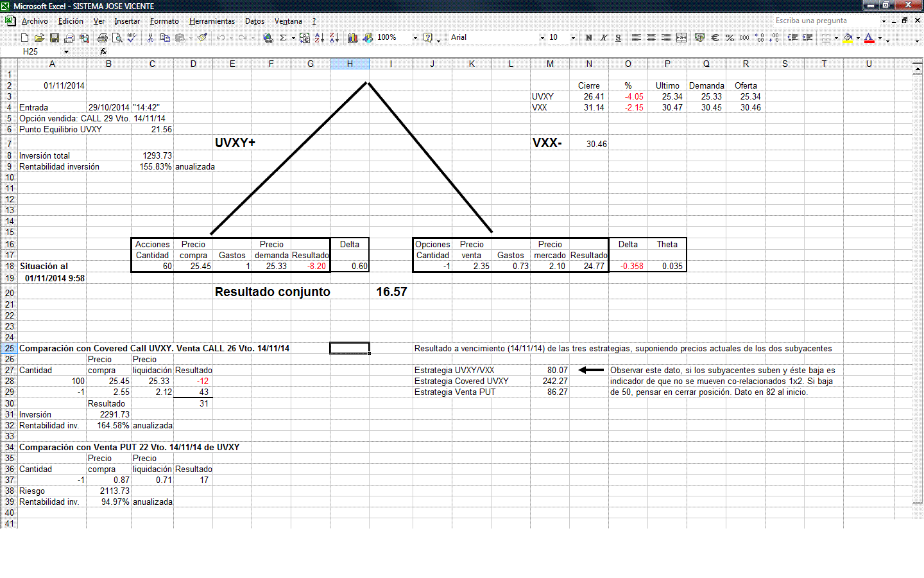This screenshot has width=924, height=578.
Task: Open the Insertar menu
Action: (x=127, y=21)
